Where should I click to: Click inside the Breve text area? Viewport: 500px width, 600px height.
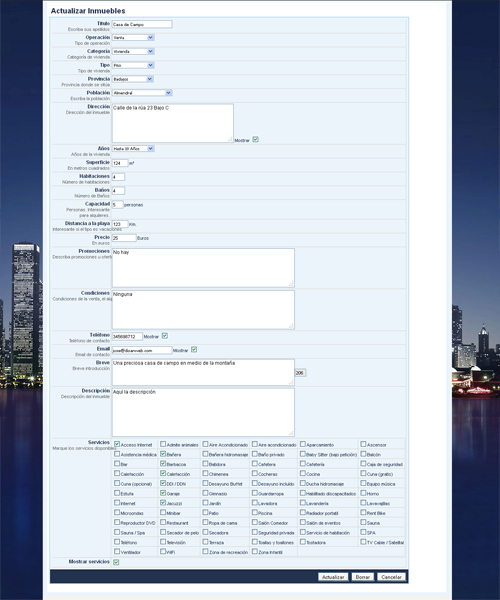(203, 372)
